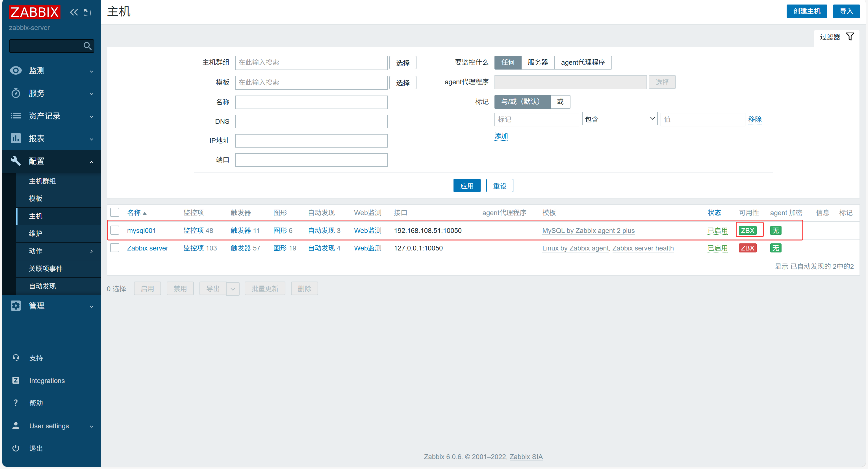Click 选择 button beside 模板 field
Image resolution: width=868 pixels, height=469 pixels.
coord(403,83)
